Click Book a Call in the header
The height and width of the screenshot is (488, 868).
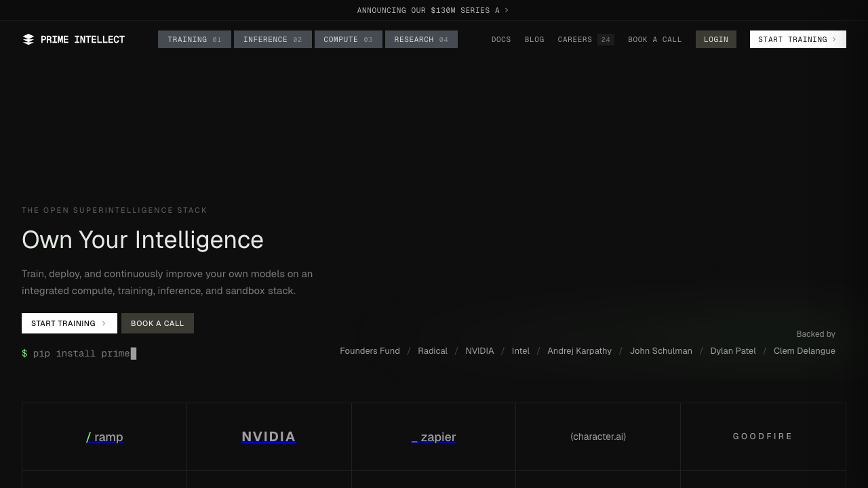tap(655, 39)
